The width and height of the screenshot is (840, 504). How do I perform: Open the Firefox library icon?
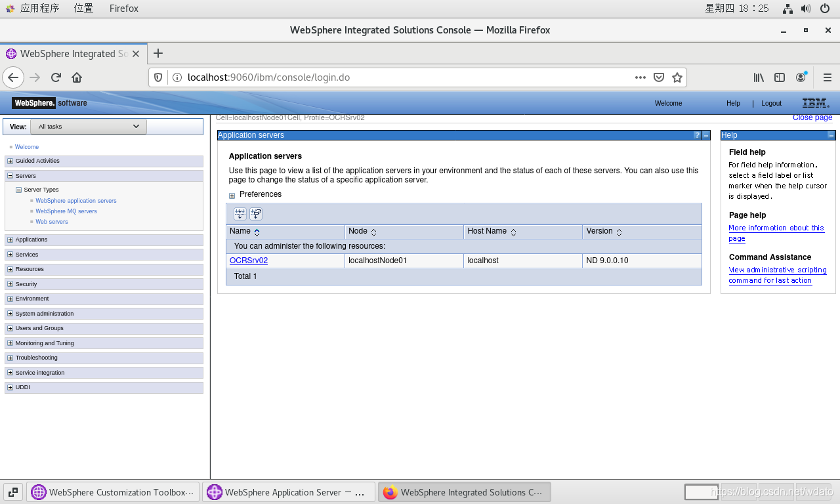tap(759, 77)
